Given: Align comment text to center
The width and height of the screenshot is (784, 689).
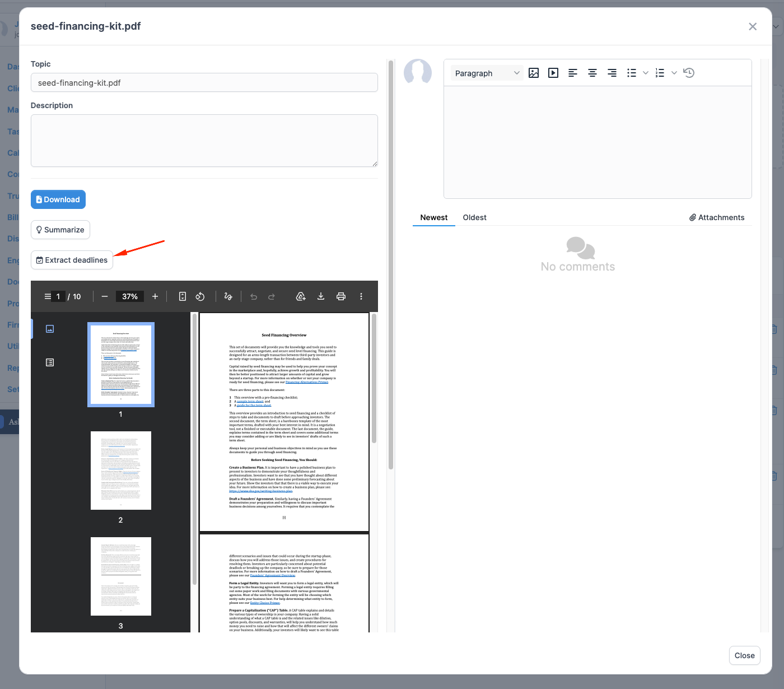Looking at the screenshot, I should tap(592, 73).
